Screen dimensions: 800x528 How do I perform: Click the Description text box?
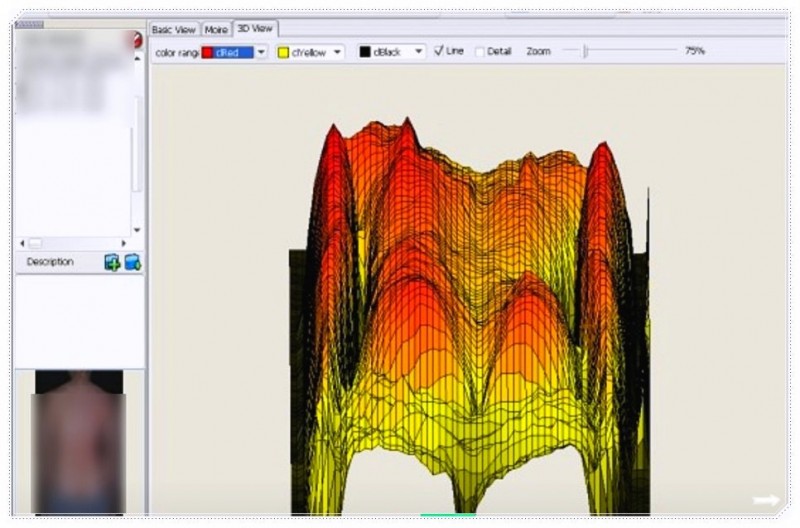(x=78, y=320)
